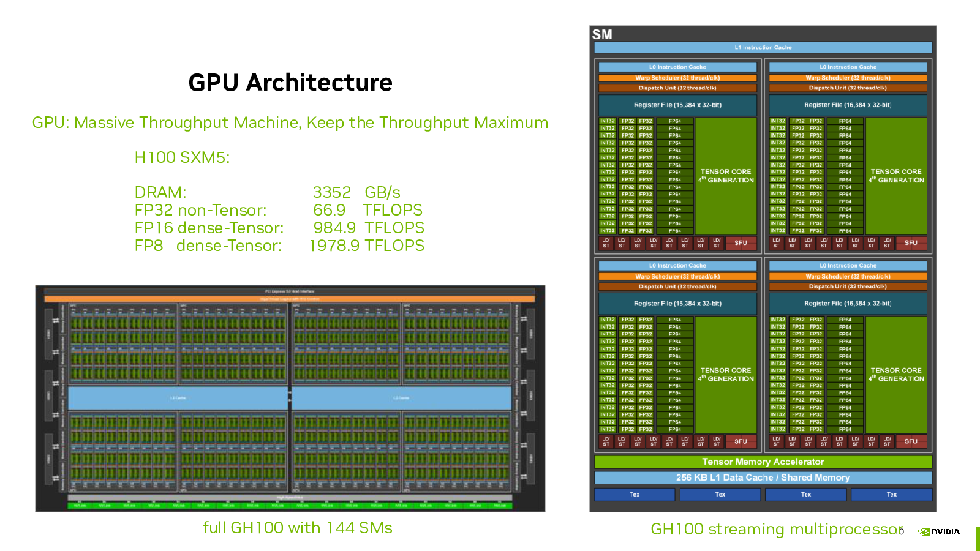980x551 pixels.
Task: Click bottom-left quadrant SFU block
Action: pos(741,441)
